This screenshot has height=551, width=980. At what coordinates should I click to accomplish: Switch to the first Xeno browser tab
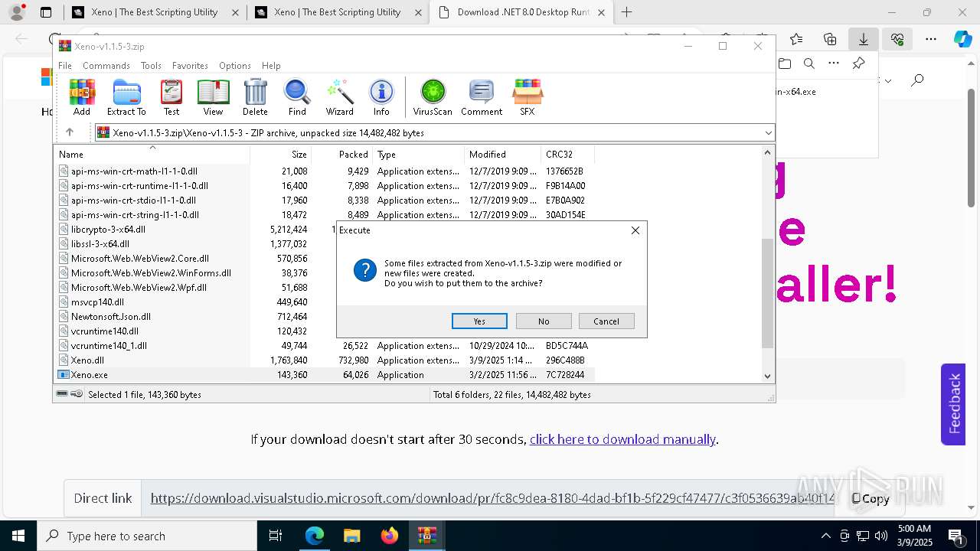[x=155, y=12]
